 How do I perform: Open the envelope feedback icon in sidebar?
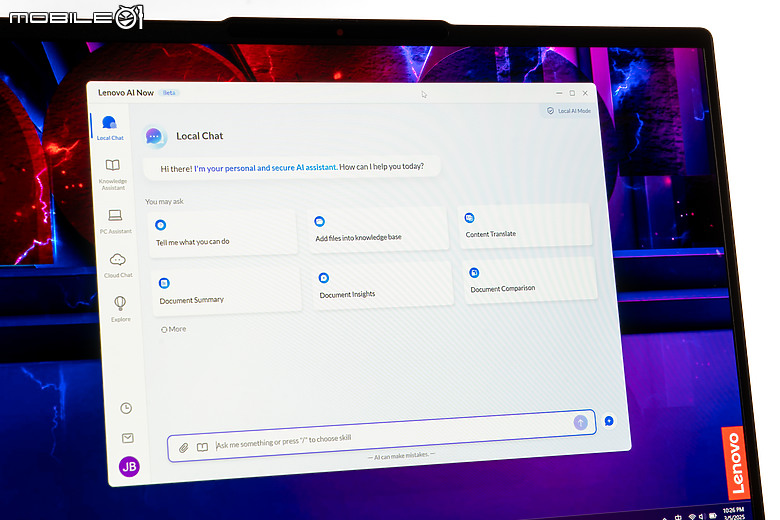(127, 438)
